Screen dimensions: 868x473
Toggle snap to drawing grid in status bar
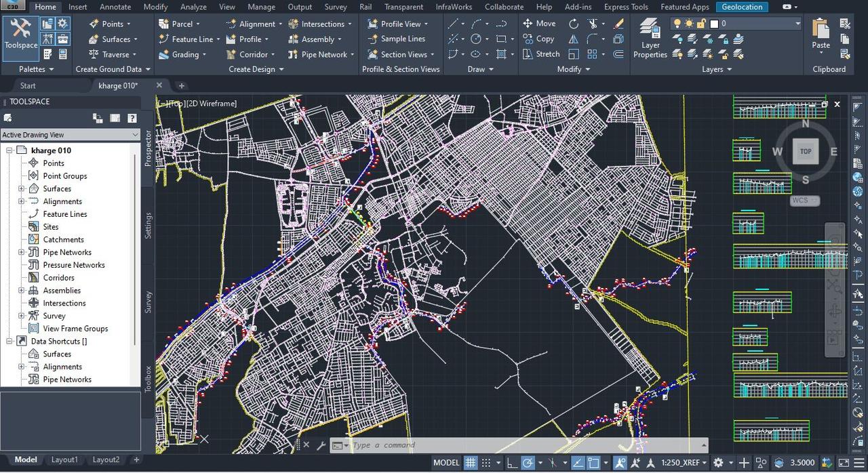pos(486,462)
